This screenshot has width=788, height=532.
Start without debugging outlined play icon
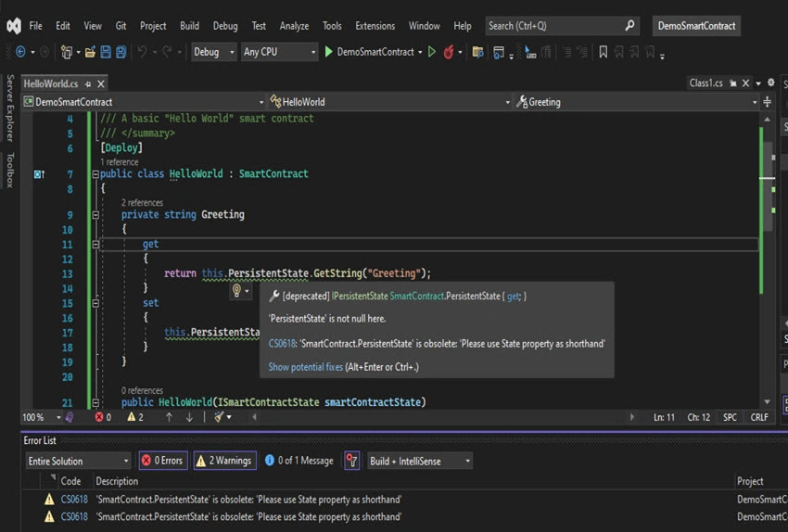pyautogui.click(x=432, y=52)
